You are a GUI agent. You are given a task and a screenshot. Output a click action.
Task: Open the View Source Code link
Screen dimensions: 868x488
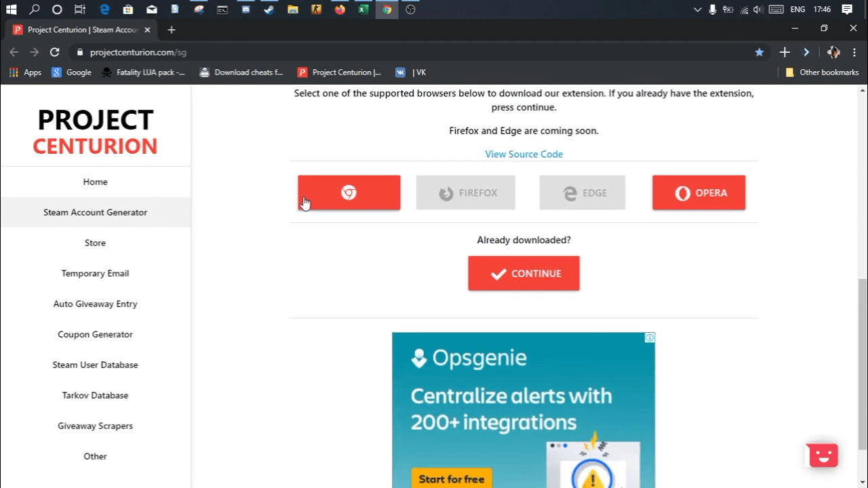tap(524, 154)
